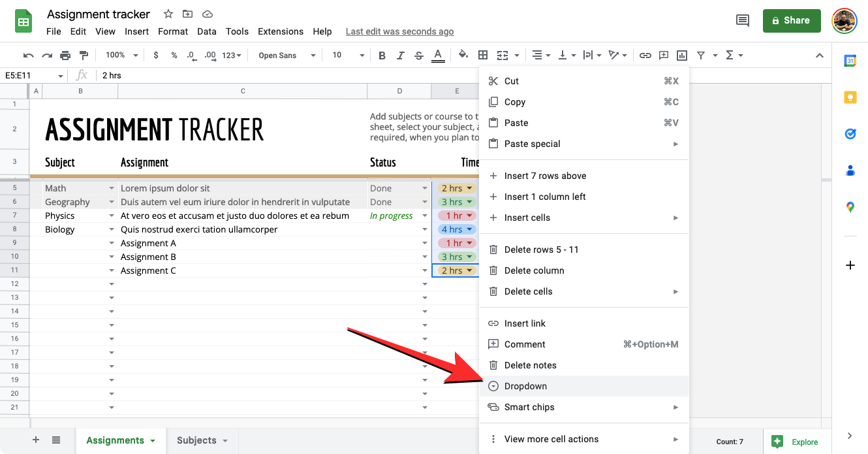868x454 pixels.
Task: Click the print icon in toolbar
Action: pyautogui.click(x=65, y=56)
